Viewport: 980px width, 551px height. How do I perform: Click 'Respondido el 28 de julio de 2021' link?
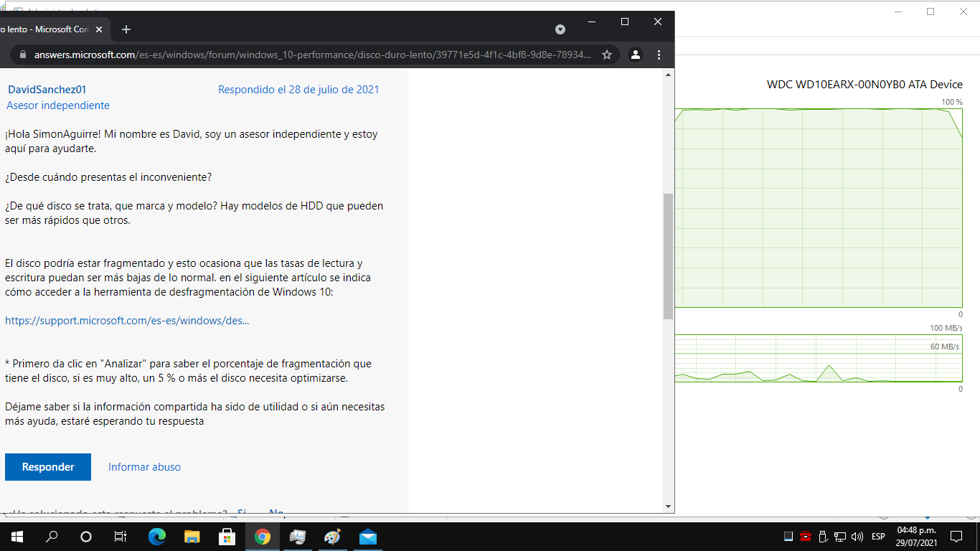(298, 90)
